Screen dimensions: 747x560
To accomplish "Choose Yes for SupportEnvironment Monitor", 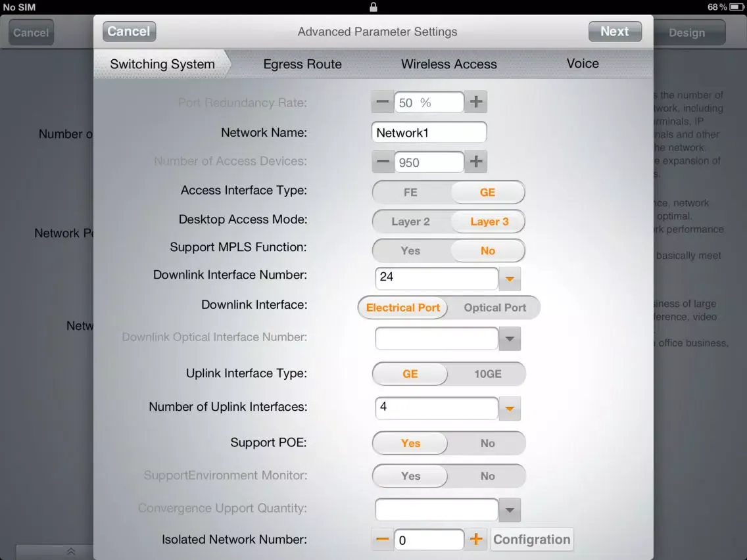I will point(410,476).
